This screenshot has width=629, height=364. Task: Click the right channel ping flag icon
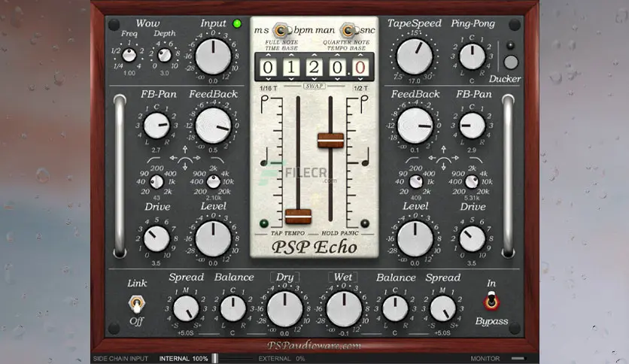tap(364, 104)
